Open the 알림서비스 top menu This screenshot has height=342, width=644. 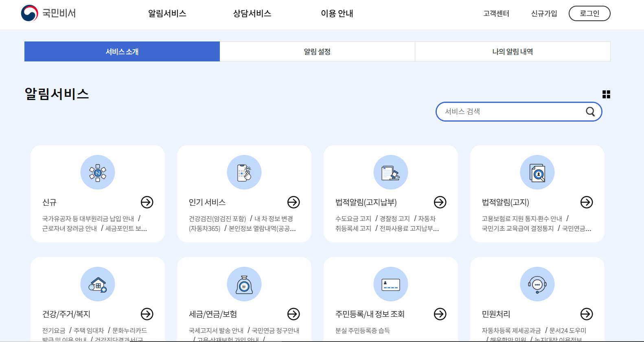(x=167, y=13)
